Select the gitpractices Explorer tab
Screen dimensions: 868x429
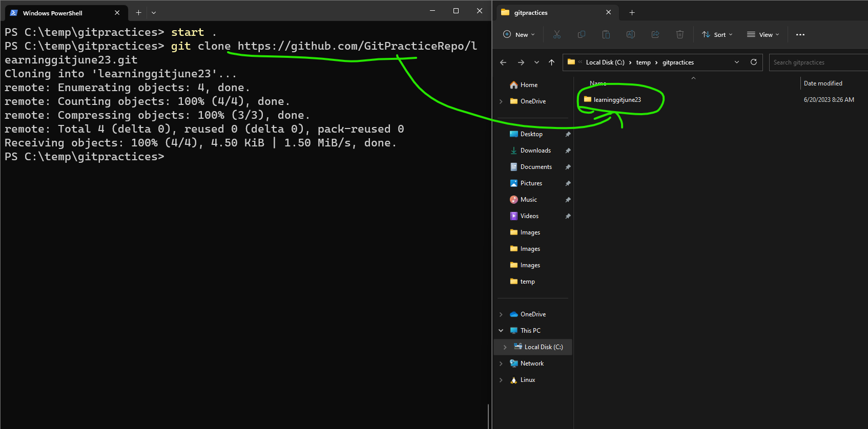point(557,12)
